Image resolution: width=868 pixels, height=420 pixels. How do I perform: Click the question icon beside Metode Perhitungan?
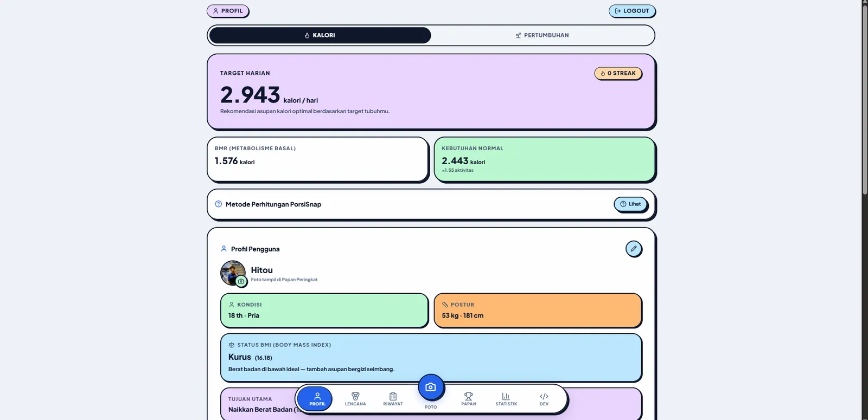219,204
